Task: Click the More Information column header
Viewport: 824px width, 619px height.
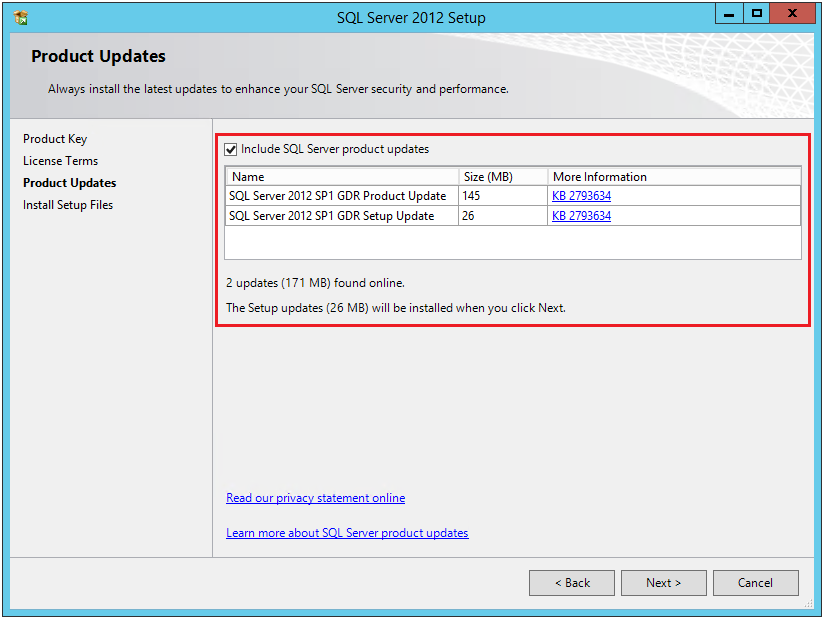Action: [x=674, y=177]
